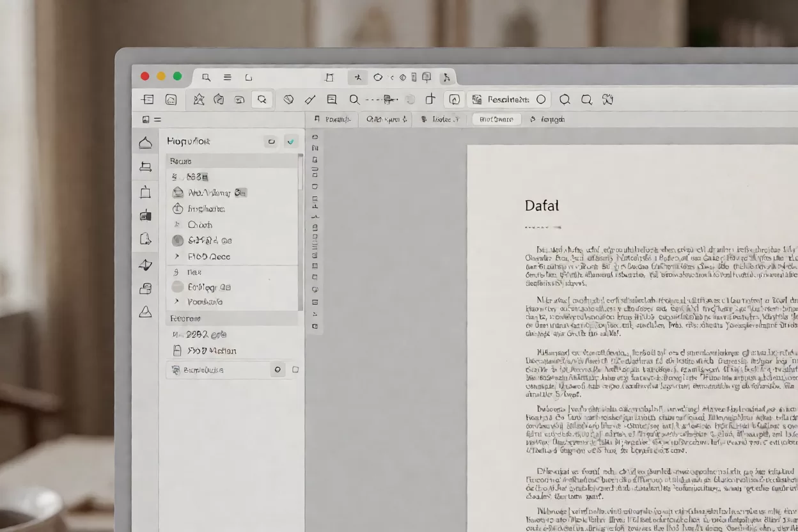
Task: Open the first tab below the toolbar
Action: click(333, 120)
